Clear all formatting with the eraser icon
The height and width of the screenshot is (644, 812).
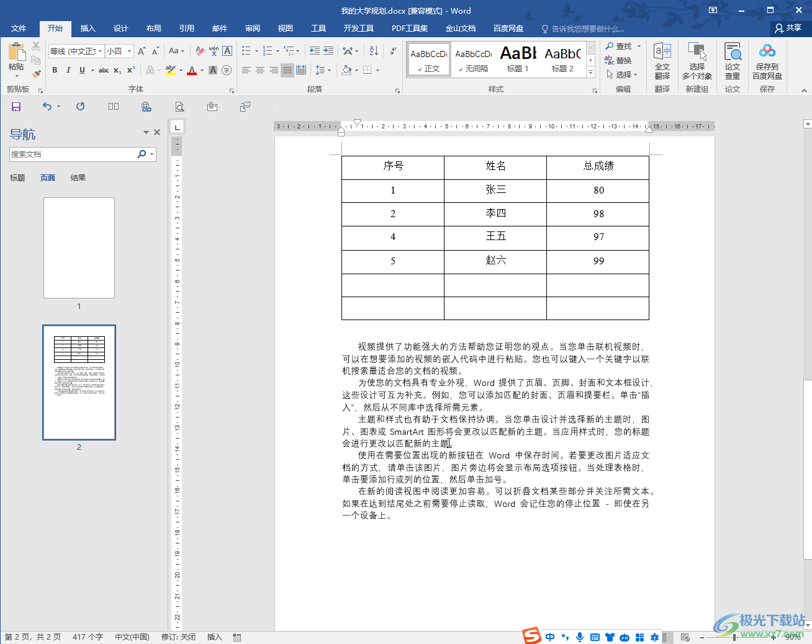200,51
